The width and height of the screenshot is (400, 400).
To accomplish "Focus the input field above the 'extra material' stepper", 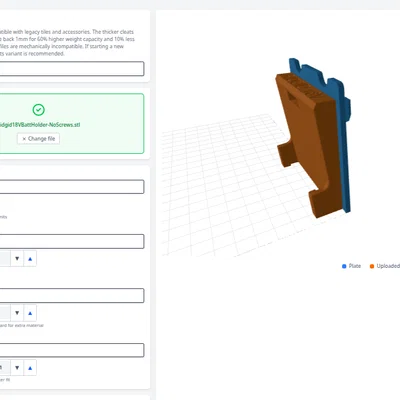I will [x=72, y=296].
